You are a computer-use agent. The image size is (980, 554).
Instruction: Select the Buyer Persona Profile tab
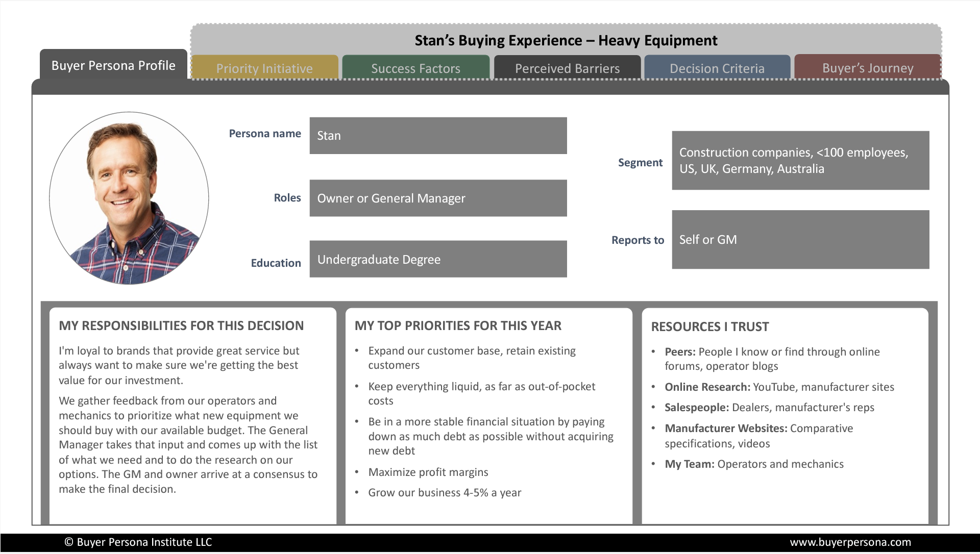[113, 65]
